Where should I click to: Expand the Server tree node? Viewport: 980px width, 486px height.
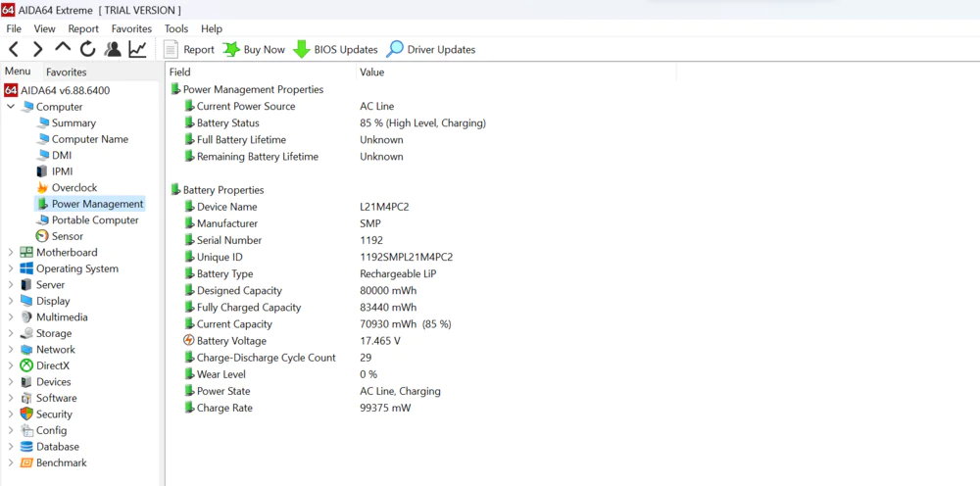point(11,285)
